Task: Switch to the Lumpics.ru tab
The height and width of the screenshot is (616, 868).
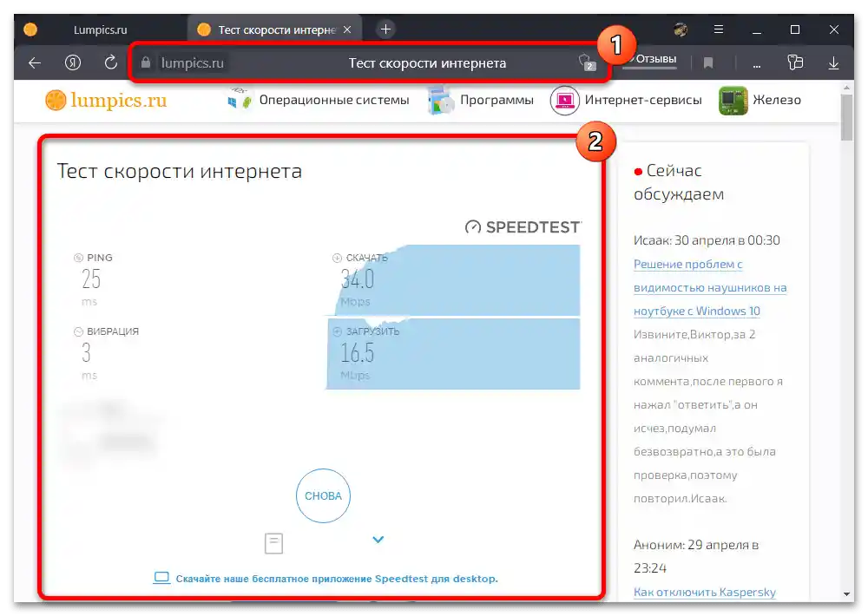Action: coord(100,29)
